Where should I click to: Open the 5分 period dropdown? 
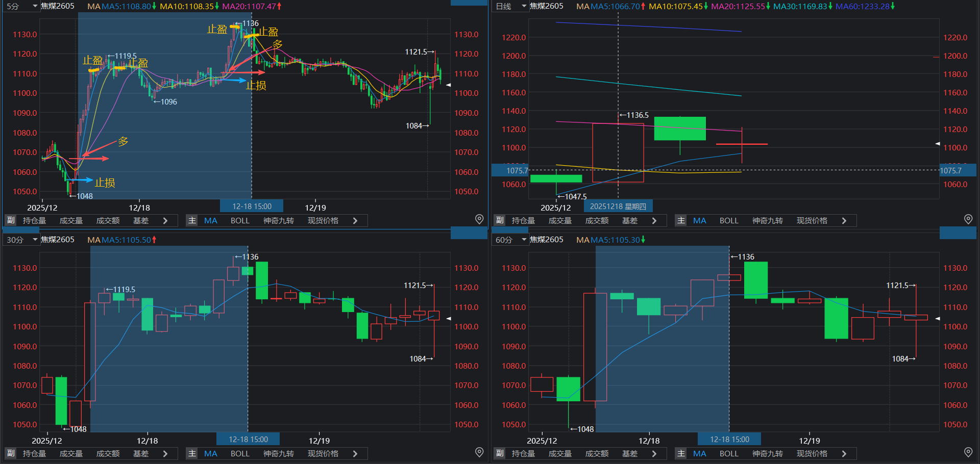(x=21, y=6)
